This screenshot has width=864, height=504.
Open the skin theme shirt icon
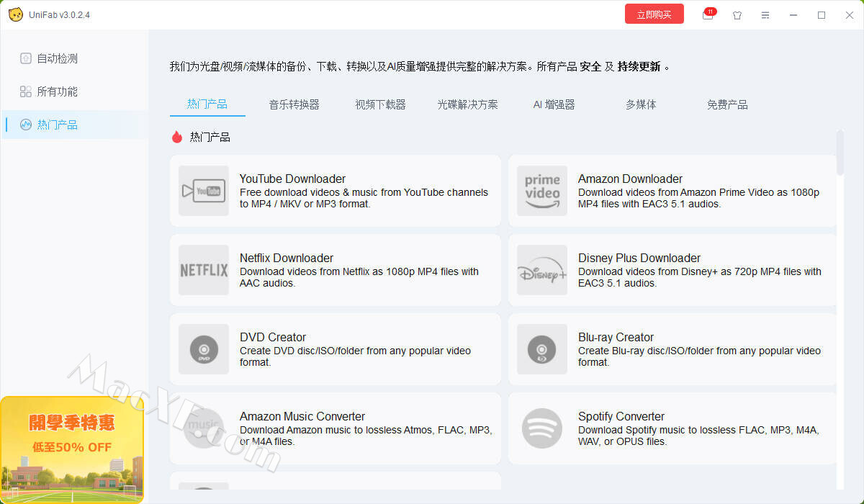(x=737, y=15)
